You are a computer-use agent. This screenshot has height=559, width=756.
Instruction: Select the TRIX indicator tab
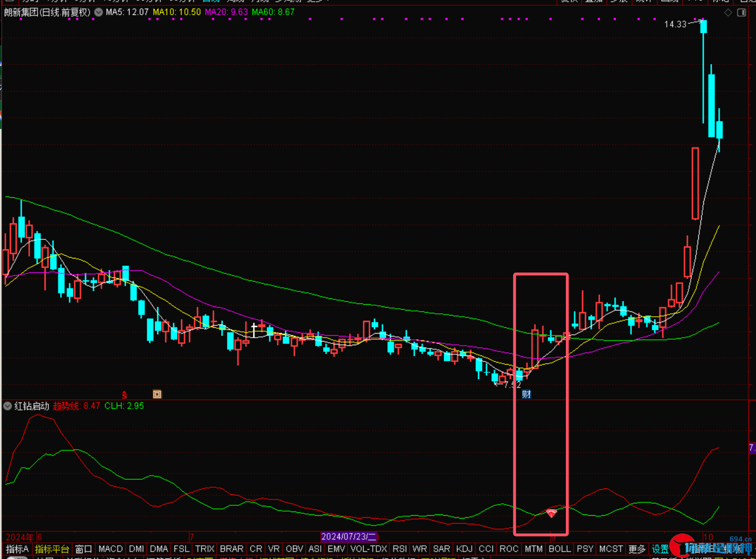[x=205, y=549]
